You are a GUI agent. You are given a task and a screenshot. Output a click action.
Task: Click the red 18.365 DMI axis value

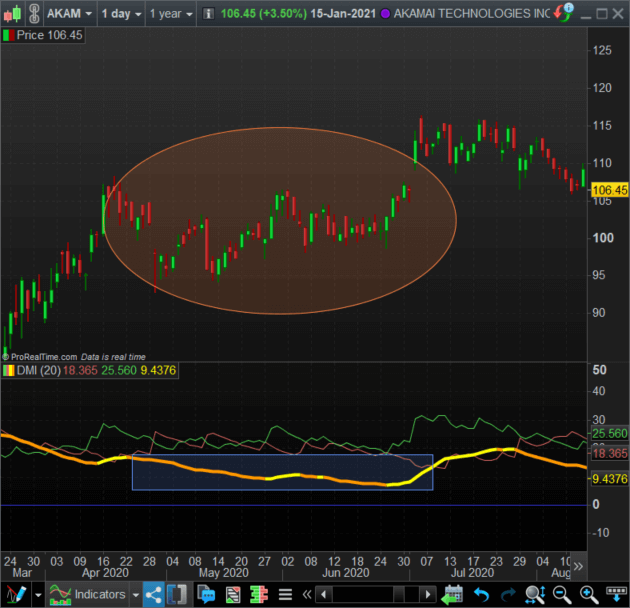(x=610, y=454)
